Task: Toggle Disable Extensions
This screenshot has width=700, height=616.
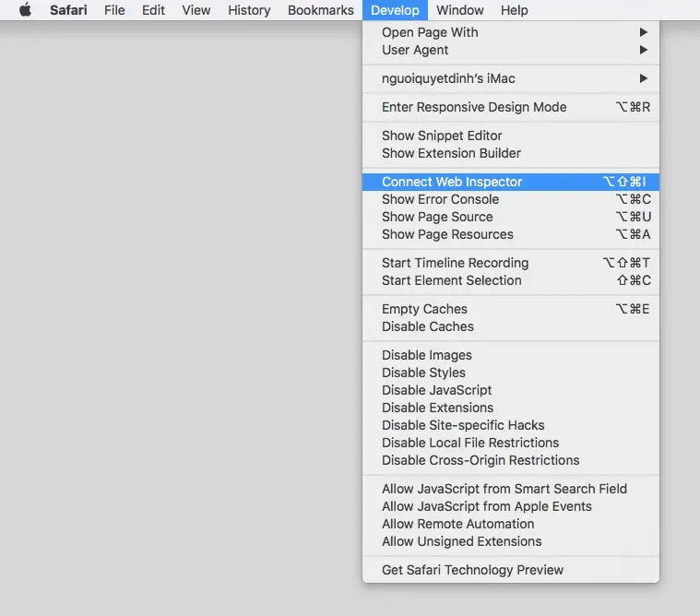Action: tap(511, 408)
